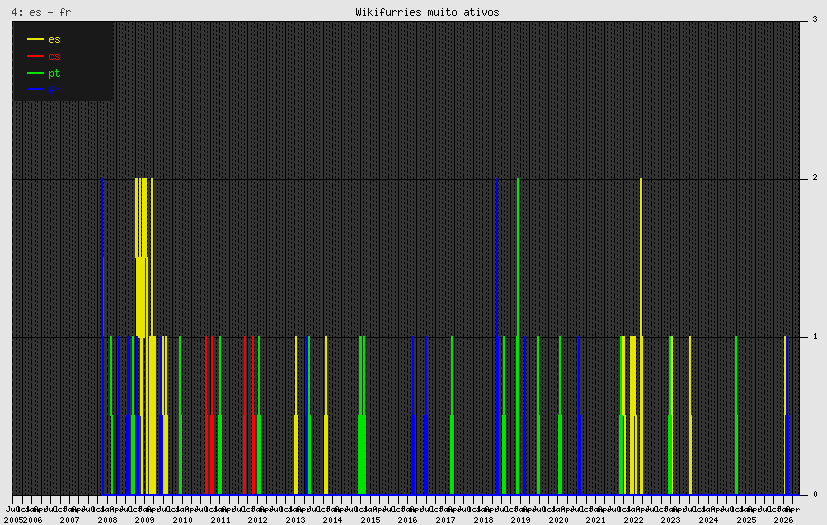This screenshot has width=827, height=525.
Task: Click the 2020 year label
Action: point(558,520)
